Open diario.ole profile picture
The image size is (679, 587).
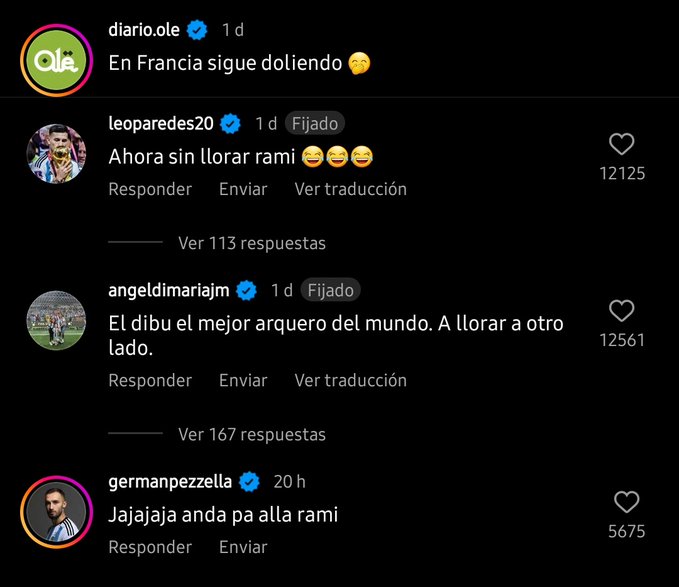pos(50,60)
